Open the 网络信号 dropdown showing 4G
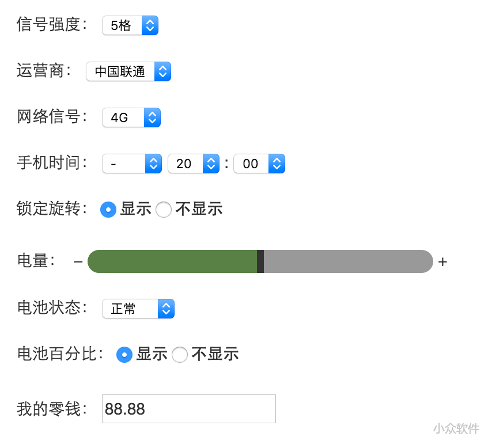 tap(131, 117)
